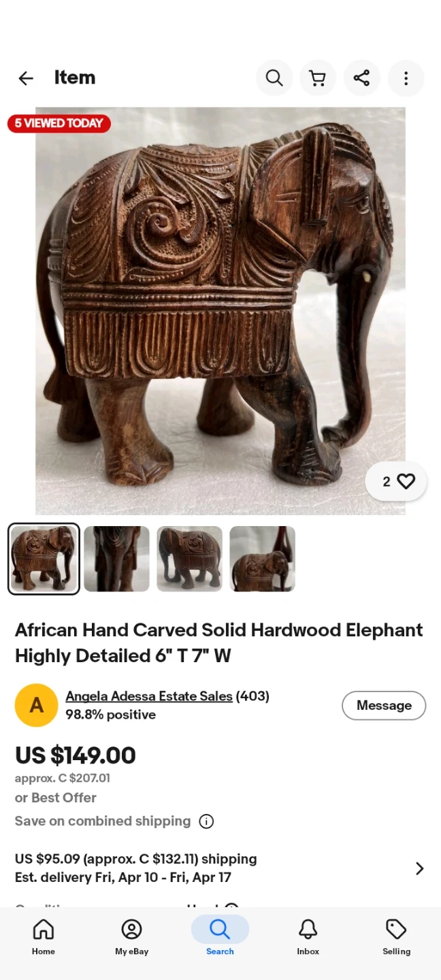Switch to the My eBay tab
The height and width of the screenshot is (980, 441).
pyautogui.click(x=131, y=936)
